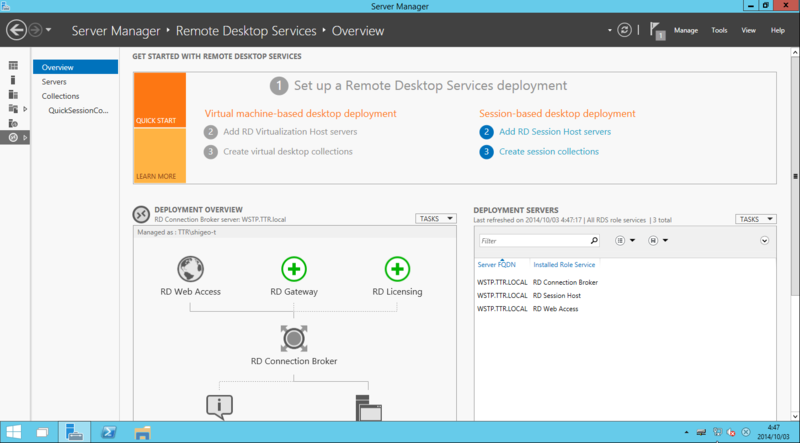Open the navigation history dropdown arrow

click(x=48, y=30)
